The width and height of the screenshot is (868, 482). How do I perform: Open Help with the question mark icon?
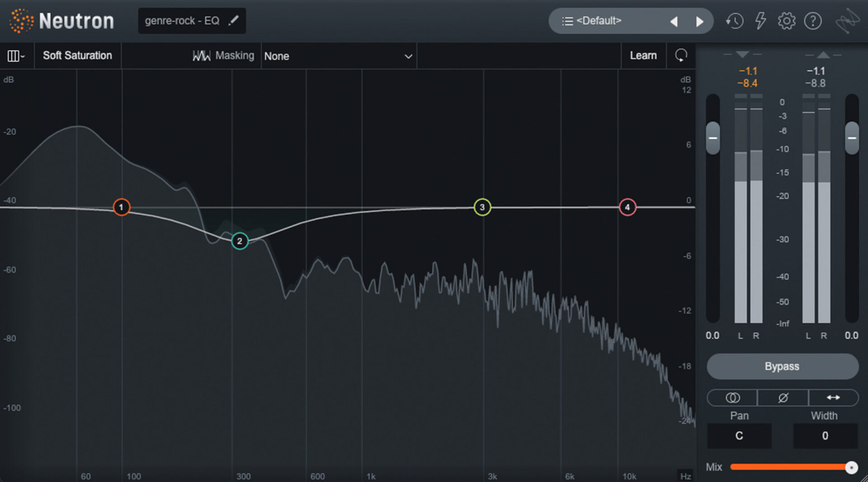(813, 20)
